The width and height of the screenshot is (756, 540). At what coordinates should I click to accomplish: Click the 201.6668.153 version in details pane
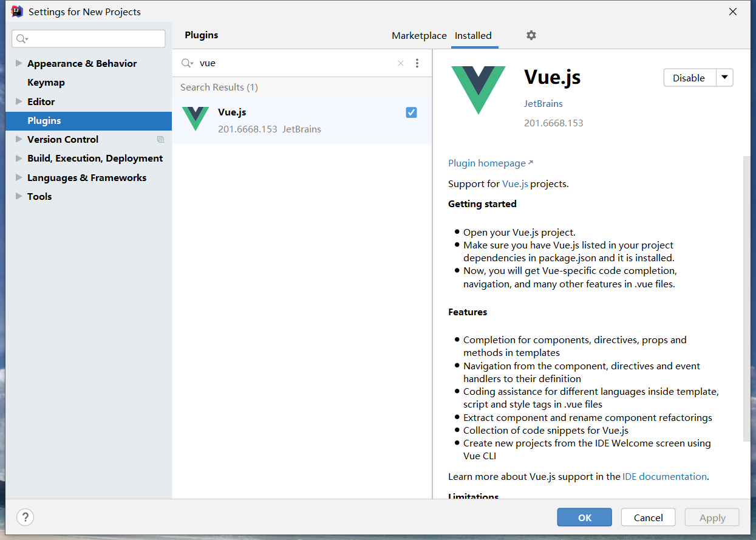point(554,123)
